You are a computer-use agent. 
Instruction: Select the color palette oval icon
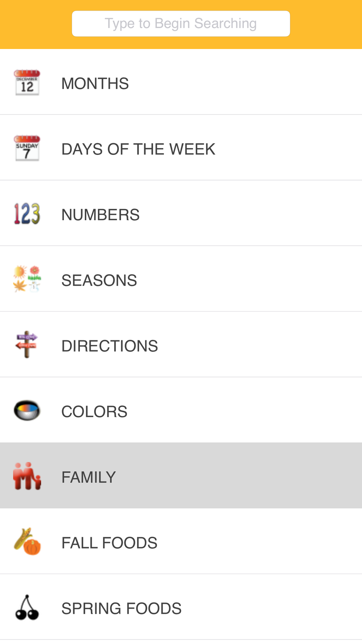27,411
